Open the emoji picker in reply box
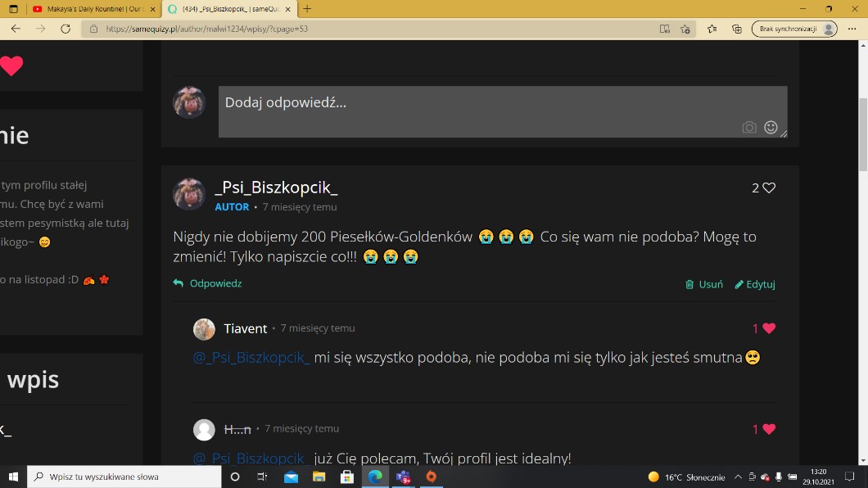Screen dimensions: 868x488 click(x=771, y=127)
